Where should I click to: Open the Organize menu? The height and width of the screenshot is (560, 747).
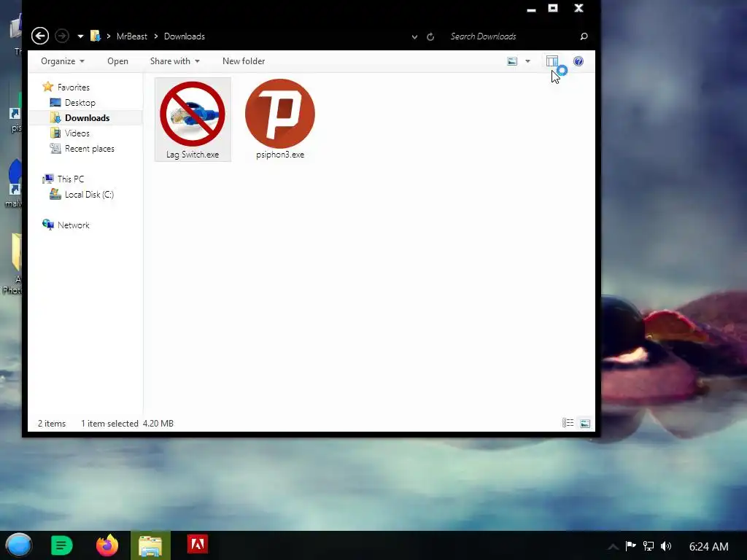point(63,61)
